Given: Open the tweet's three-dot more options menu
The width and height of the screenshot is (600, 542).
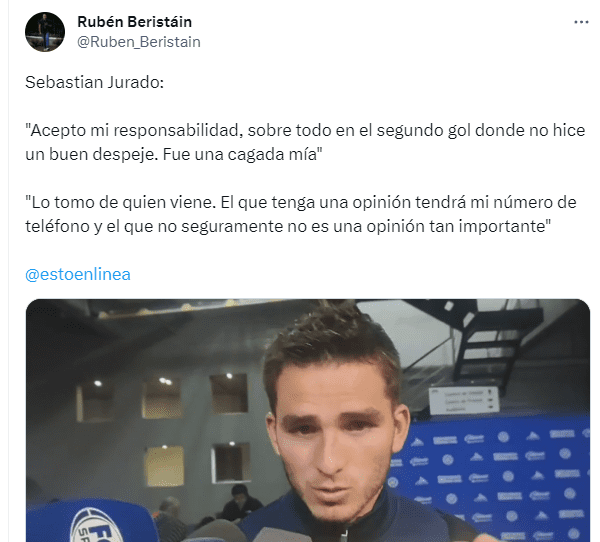Looking at the screenshot, I should 581,22.
